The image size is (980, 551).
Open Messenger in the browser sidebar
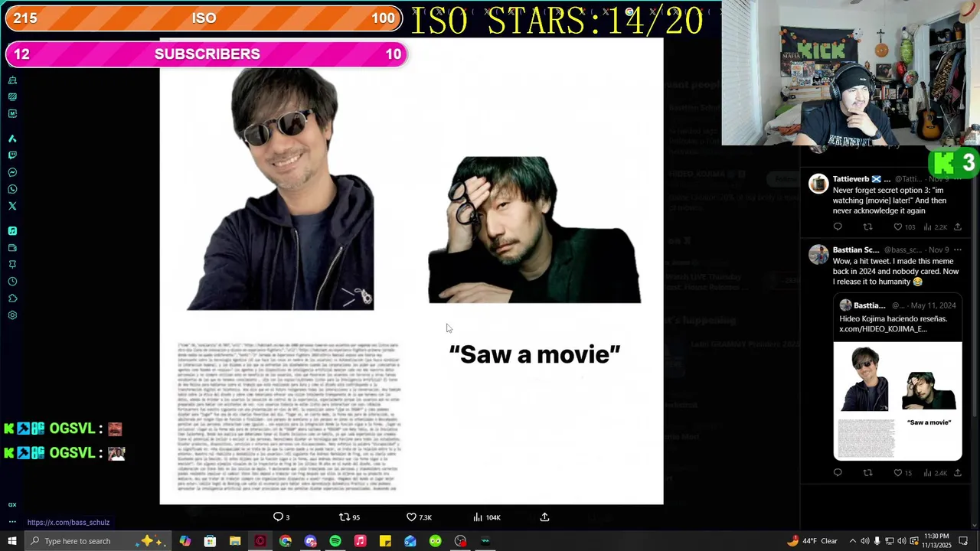[12, 172]
